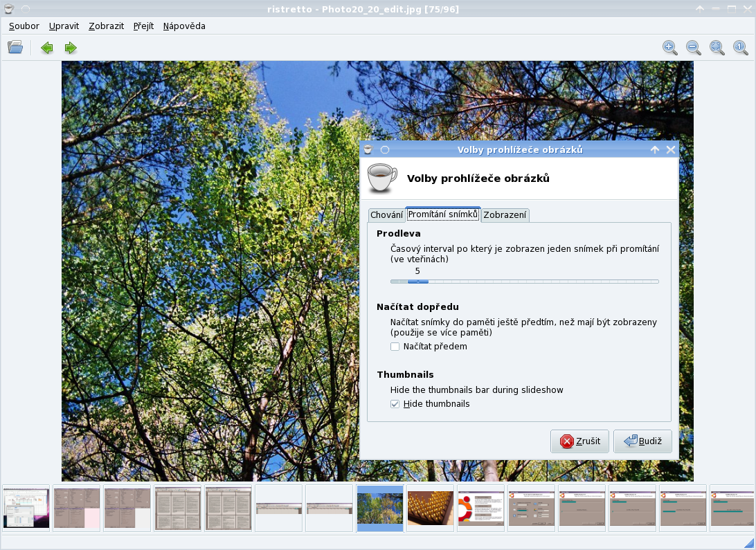
Task: Zoom in with the plus magnifier
Action: tap(669, 47)
